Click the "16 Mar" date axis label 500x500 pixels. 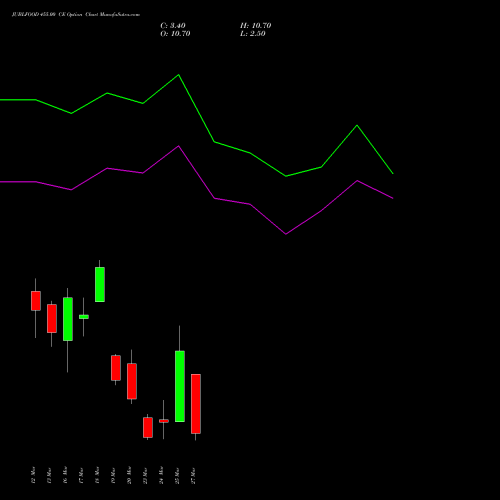[x=65, y=475]
